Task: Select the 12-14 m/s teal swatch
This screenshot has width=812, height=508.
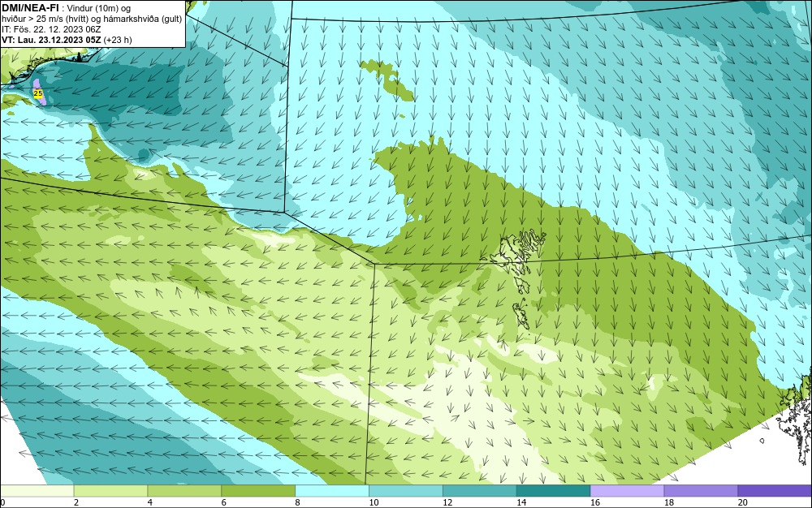Action: point(480,491)
